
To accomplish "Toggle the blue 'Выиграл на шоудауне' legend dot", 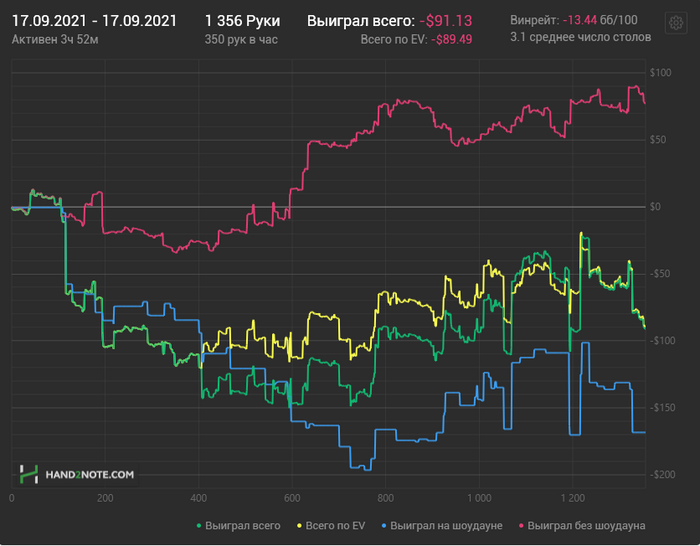I will pos(384,526).
